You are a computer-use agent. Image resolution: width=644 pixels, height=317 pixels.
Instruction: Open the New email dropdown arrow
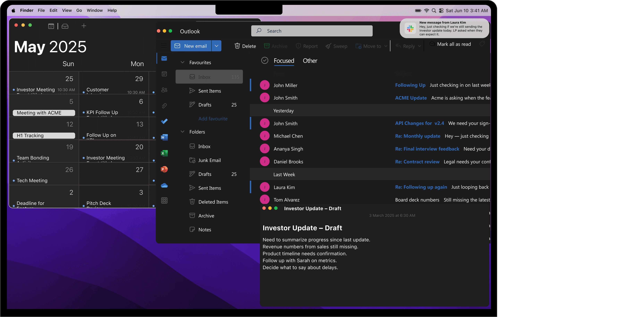tap(217, 46)
